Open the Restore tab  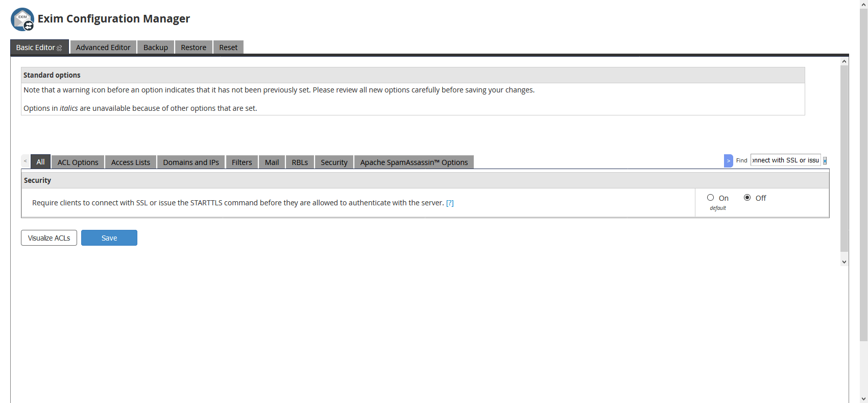click(194, 47)
